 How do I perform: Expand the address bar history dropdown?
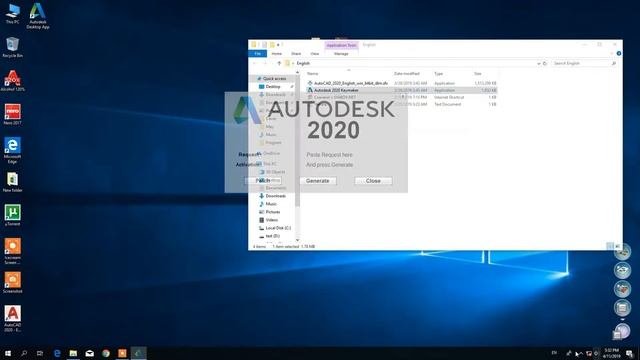[538, 63]
